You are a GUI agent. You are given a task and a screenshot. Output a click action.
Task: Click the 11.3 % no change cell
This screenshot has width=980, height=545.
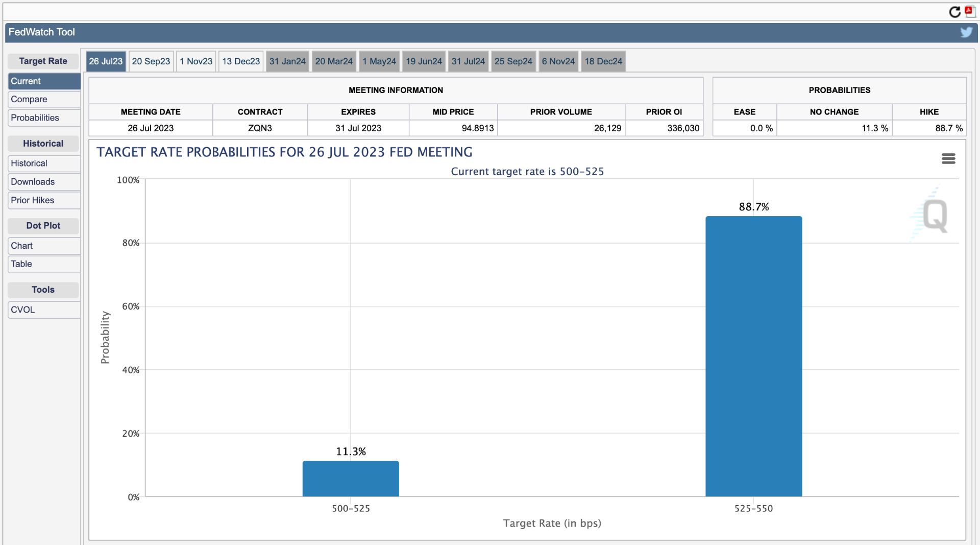pyautogui.click(x=835, y=128)
